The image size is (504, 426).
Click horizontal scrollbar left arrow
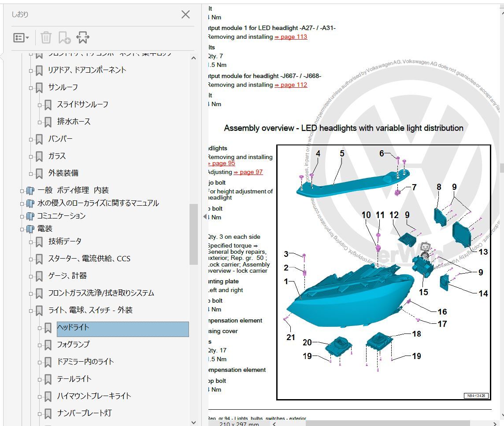point(274,423)
